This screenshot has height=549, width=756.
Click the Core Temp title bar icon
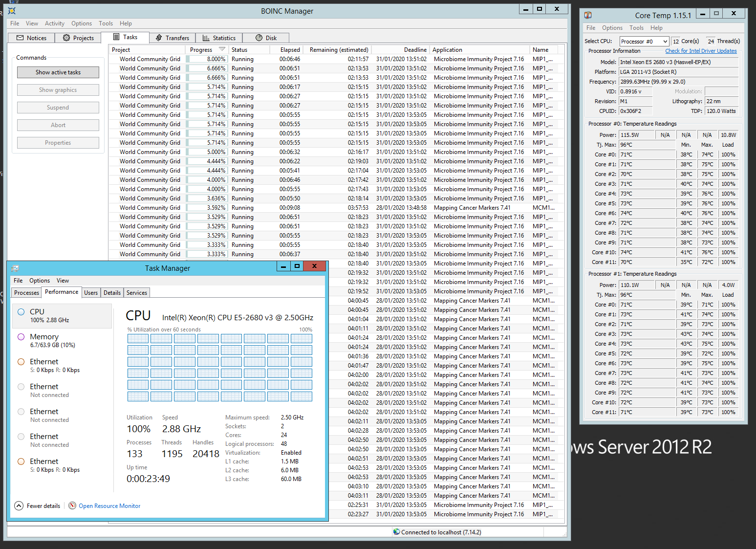pyautogui.click(x=588, y=15)
